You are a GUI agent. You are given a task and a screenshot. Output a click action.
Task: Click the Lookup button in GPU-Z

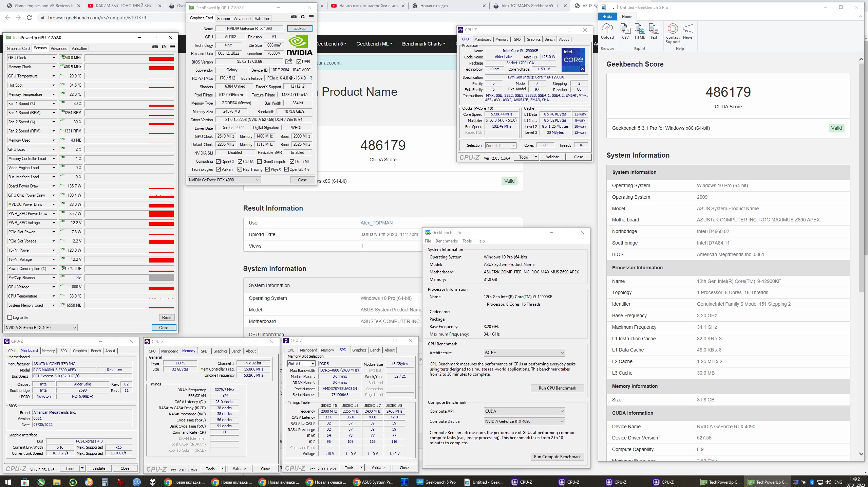tap(299, 28)
